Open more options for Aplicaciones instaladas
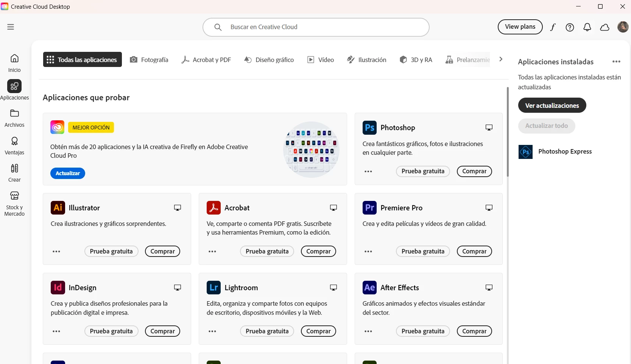 coord(616,62)
